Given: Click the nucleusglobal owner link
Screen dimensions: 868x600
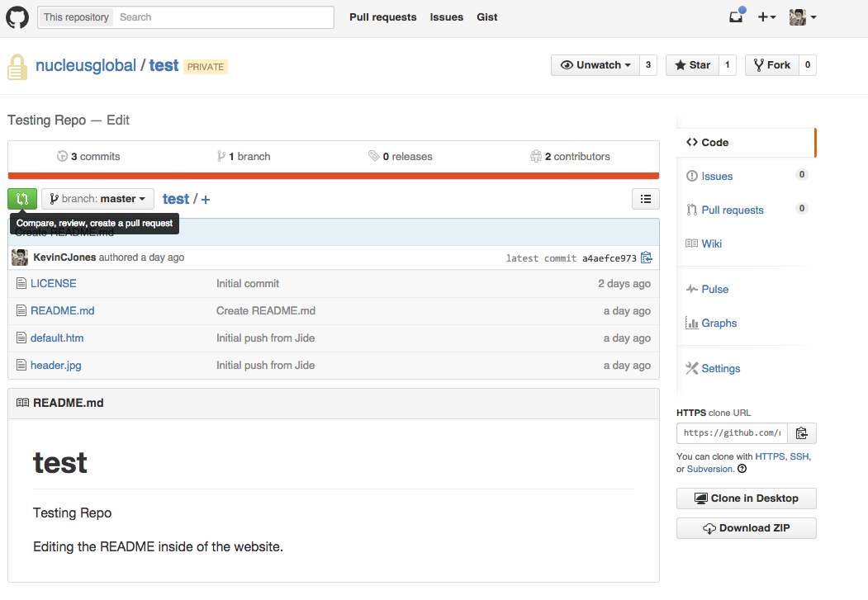Looking at the screenshot, I should [86, 65].
